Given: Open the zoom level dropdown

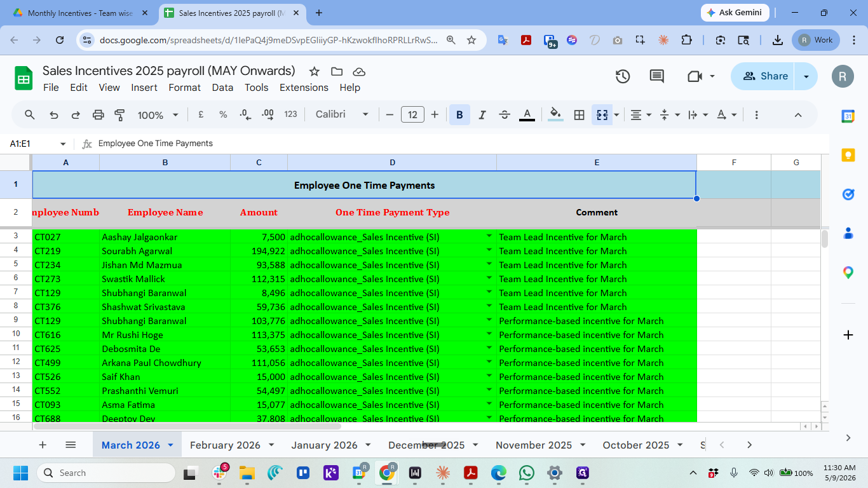Looking at the screenshot, I should click(x=158, y=115).
